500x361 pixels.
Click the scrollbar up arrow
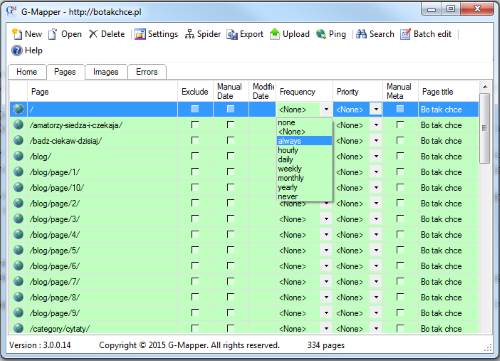485,87
